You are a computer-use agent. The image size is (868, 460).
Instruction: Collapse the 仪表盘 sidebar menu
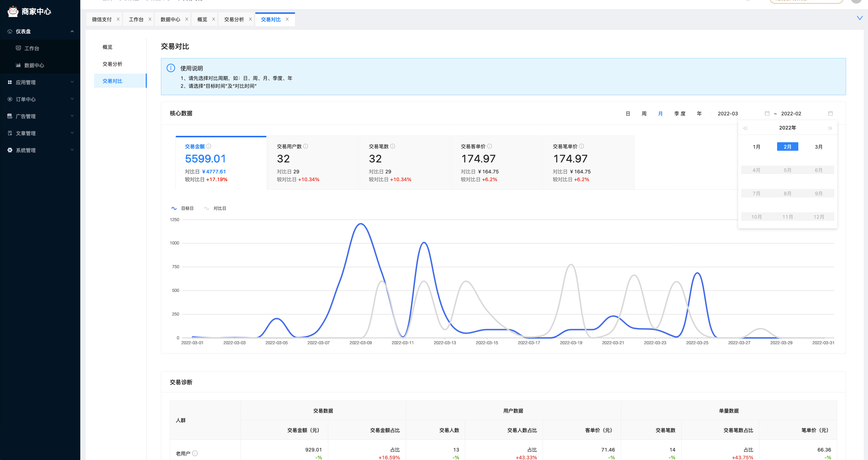point(40,31)
